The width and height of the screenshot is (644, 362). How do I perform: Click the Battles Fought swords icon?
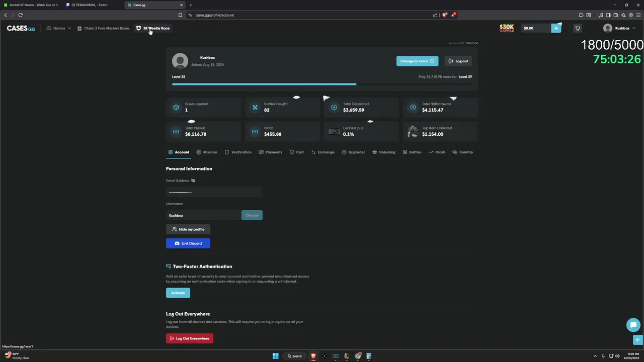click(255, 107)
